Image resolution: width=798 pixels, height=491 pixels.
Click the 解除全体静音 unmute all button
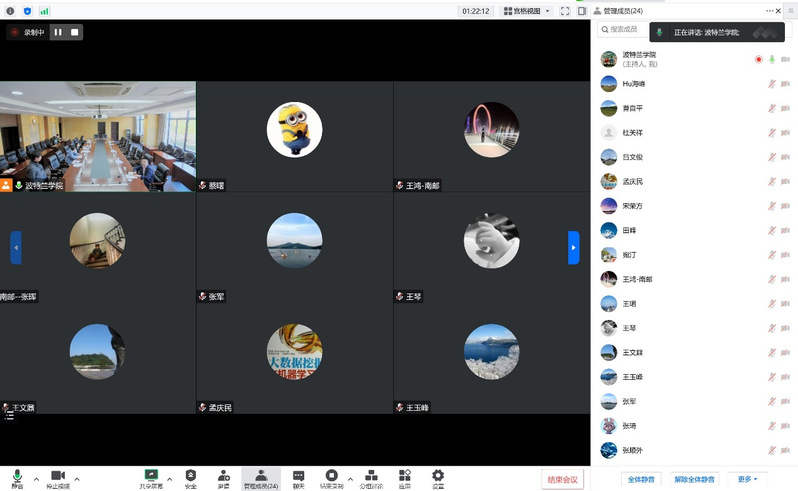(695, 479)
